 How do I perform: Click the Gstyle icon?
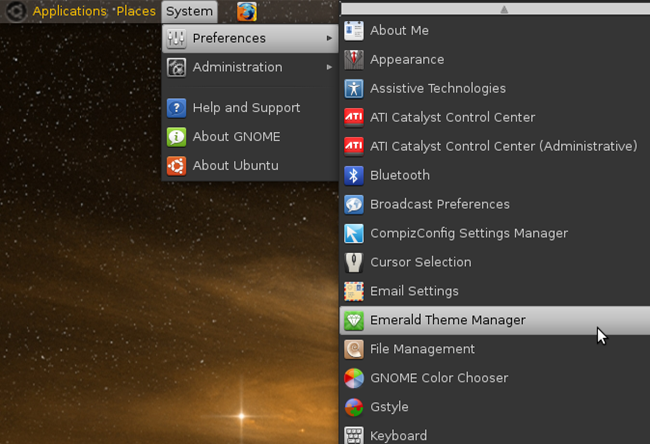(354, 407)
